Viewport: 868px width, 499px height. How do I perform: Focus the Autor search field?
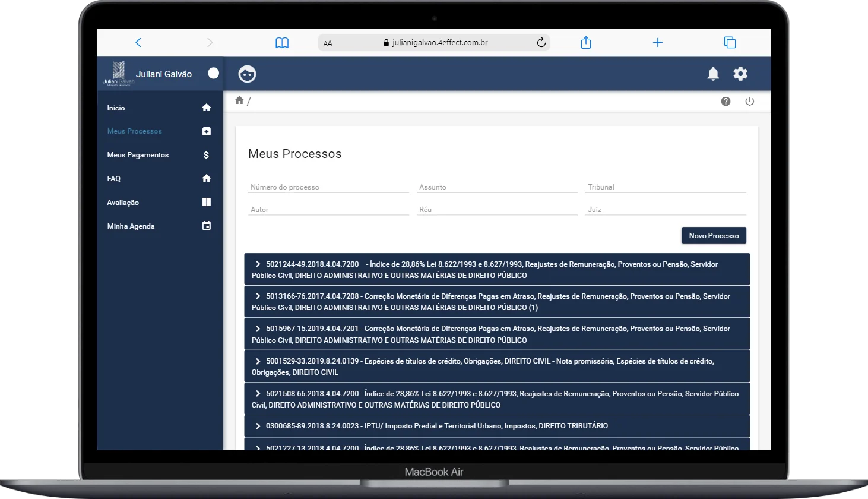coord(328,209)
